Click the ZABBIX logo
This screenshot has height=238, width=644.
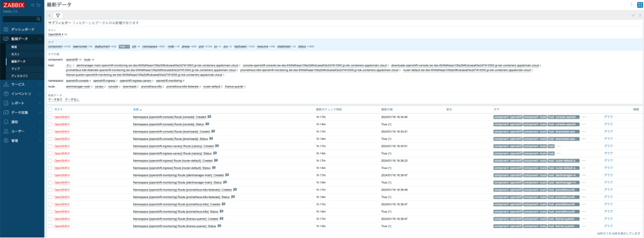[x=14, y=5]
